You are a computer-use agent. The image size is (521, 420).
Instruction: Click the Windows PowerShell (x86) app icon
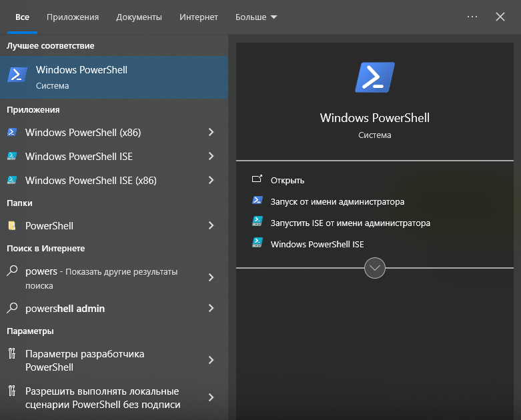[x=12, y=132]
